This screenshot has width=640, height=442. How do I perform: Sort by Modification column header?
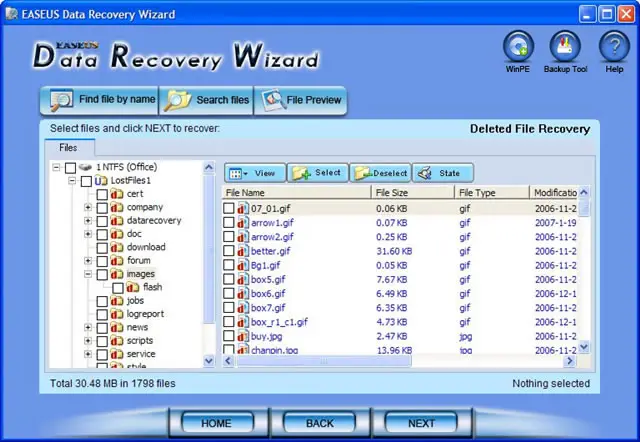pyautogui.click(x=554, y=193)
